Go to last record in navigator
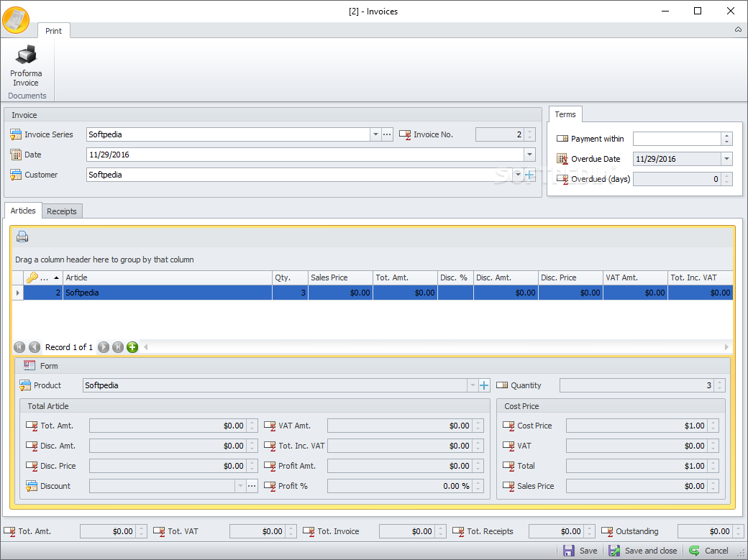This screenshot has width=748, height=560. (x=118, y=347)
